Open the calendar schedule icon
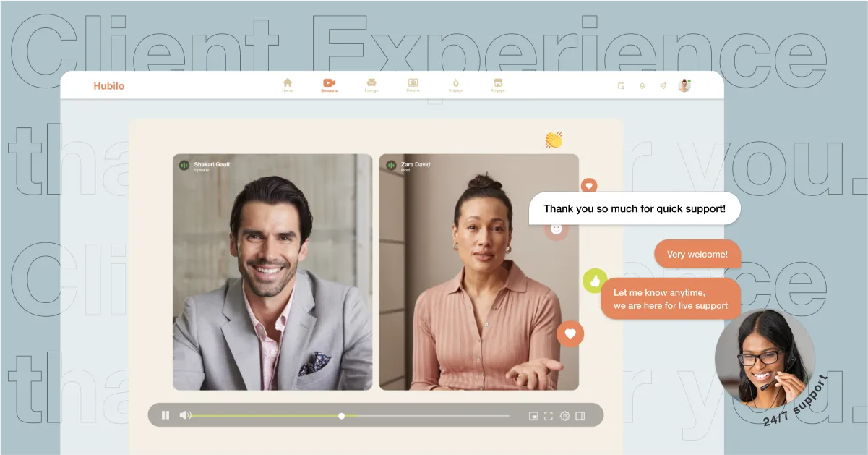The width and height of the screenshot is (868, 455). (x=621, y=86)
